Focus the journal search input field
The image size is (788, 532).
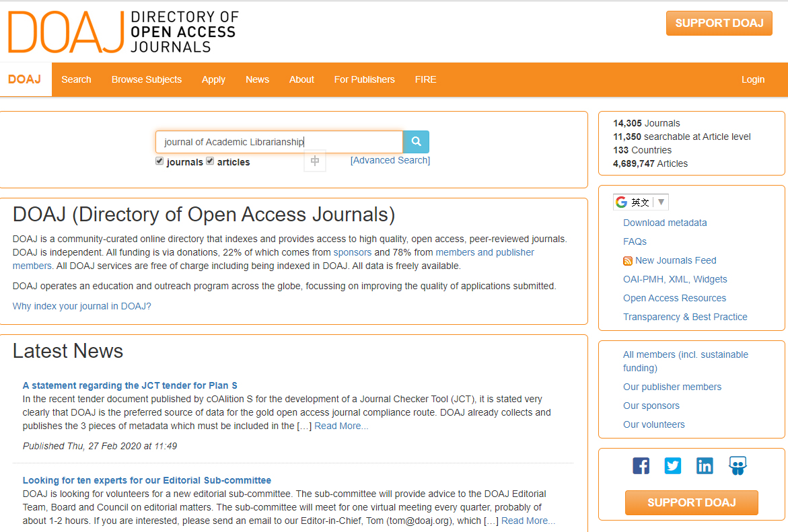point(279,142)
